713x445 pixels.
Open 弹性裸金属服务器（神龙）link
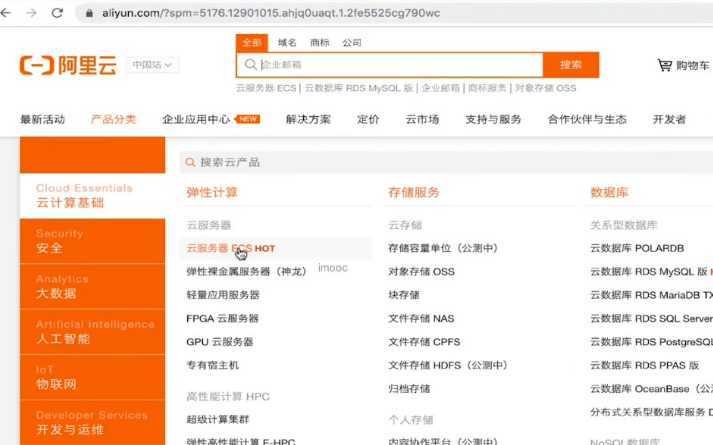pos(246,272)
